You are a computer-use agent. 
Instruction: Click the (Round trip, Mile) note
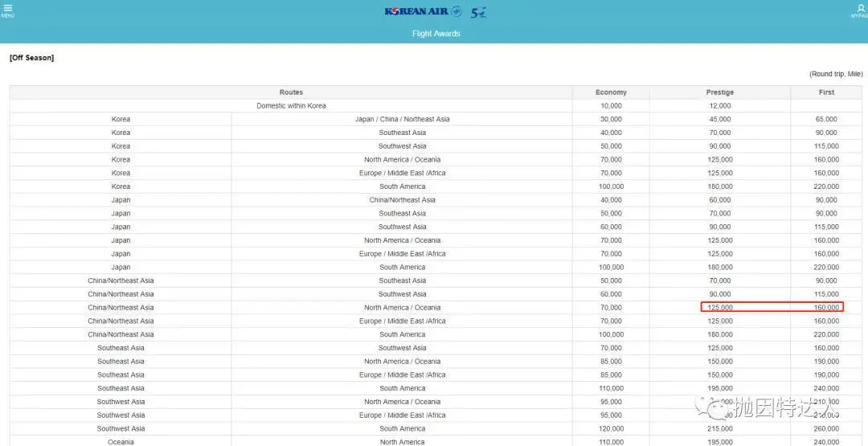point(835,74)
